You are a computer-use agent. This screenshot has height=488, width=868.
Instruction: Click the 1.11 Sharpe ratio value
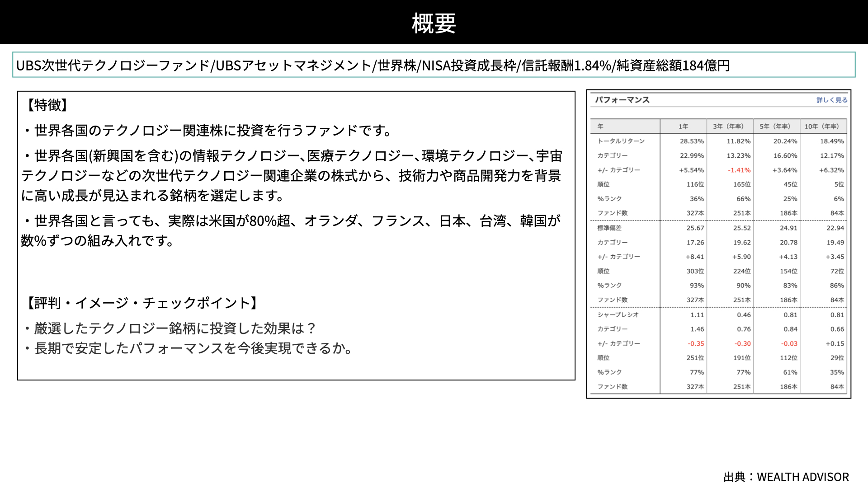click(x=697, y=314)
